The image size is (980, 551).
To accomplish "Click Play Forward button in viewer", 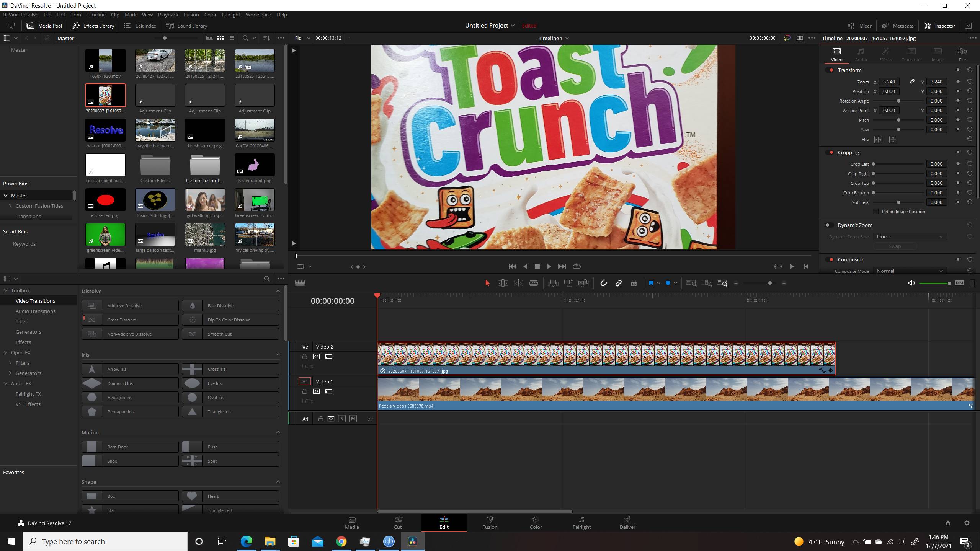I will (x=549, y=266).
